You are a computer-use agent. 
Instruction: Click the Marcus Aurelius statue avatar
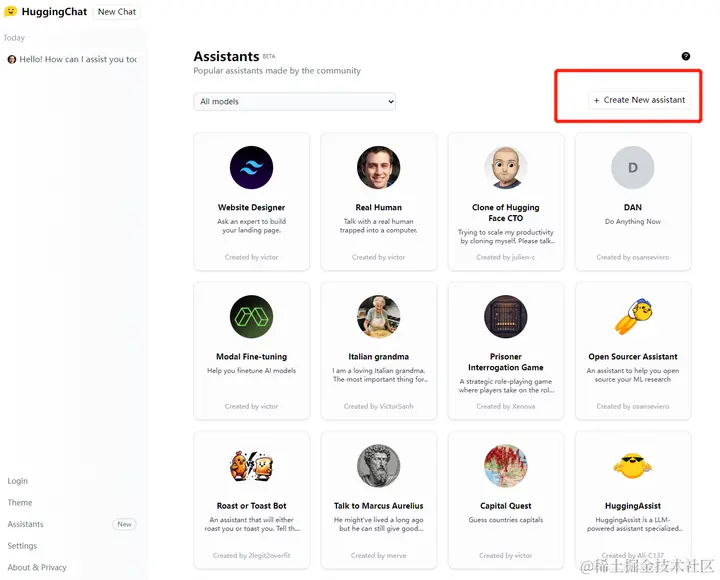point(378,466)
